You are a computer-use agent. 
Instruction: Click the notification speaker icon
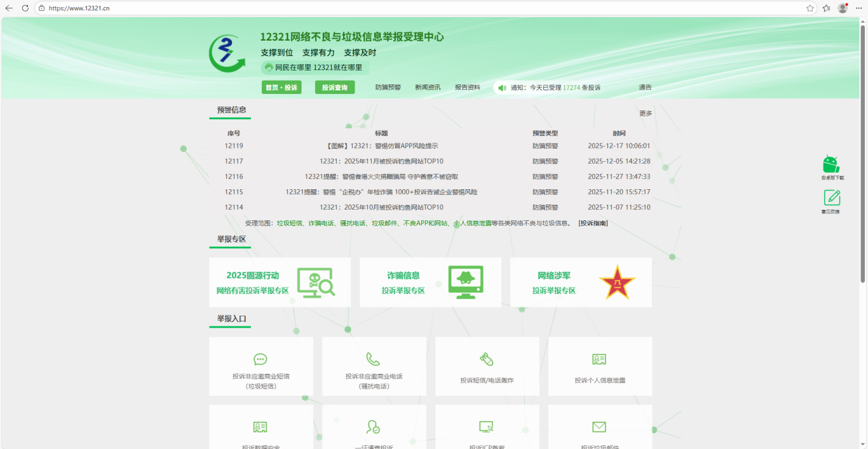point(502,88)
